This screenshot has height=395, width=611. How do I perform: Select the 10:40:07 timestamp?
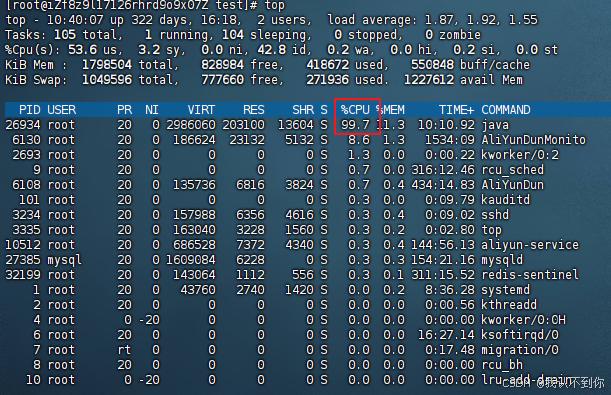point(75,20)
